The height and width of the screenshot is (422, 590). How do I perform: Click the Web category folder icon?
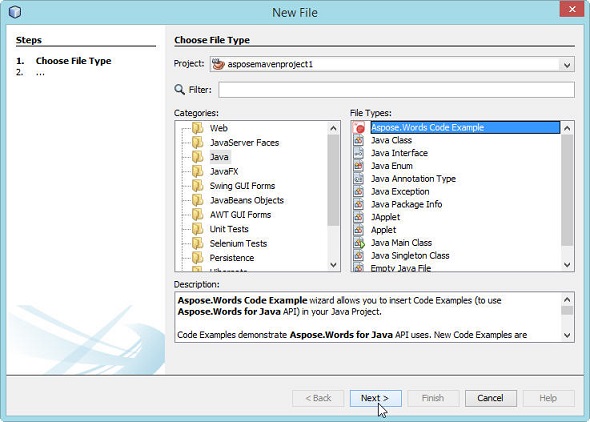pyautogui.click(x=198, y=128)
